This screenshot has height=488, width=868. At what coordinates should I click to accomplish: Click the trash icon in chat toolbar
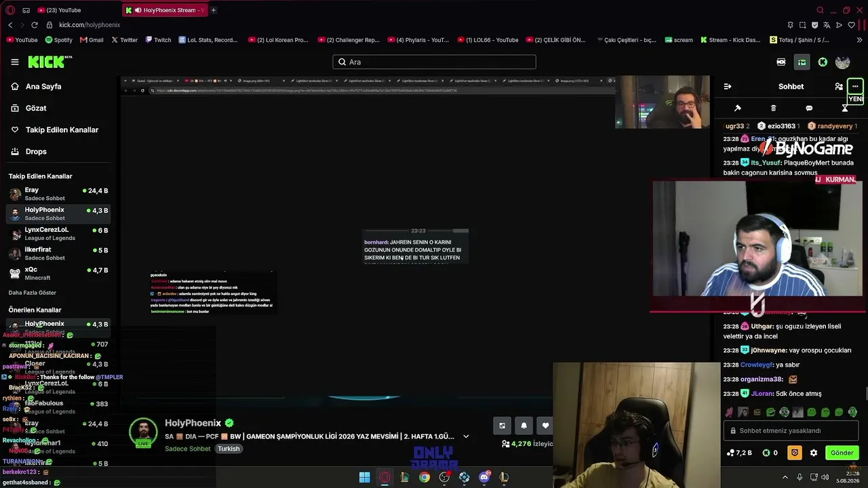773,108
